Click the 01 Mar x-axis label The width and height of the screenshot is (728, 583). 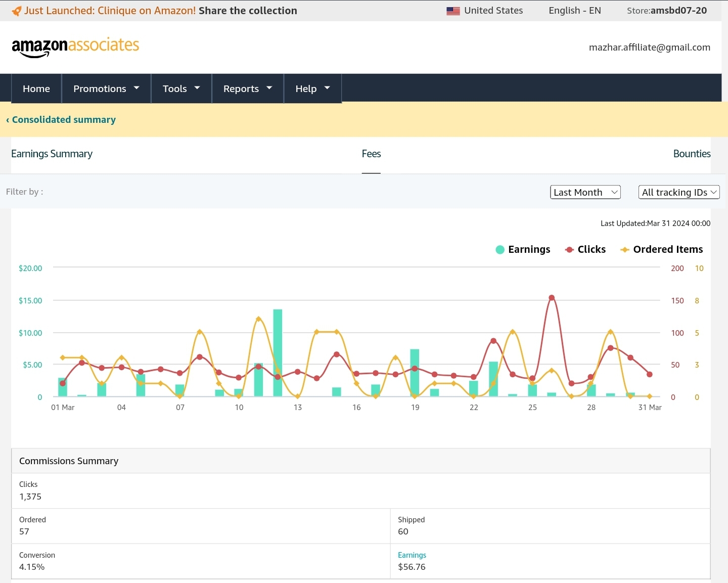(63, 408)
